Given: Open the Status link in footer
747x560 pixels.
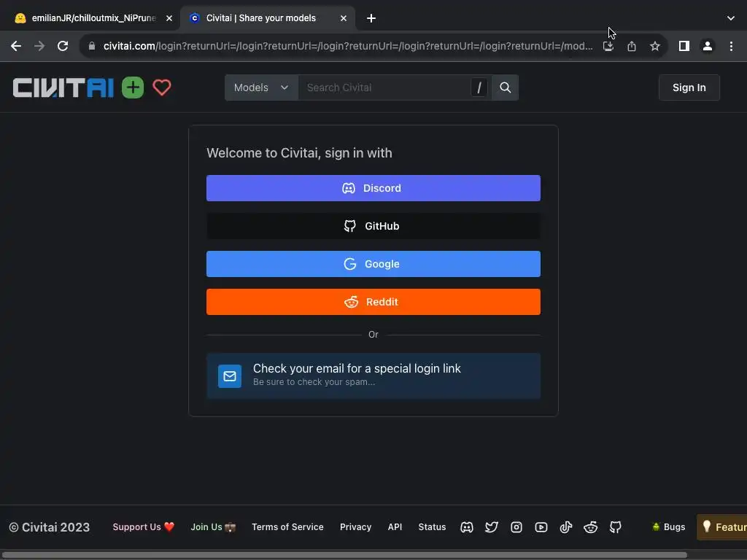Looking at the screenshot, I should [432, 527].
